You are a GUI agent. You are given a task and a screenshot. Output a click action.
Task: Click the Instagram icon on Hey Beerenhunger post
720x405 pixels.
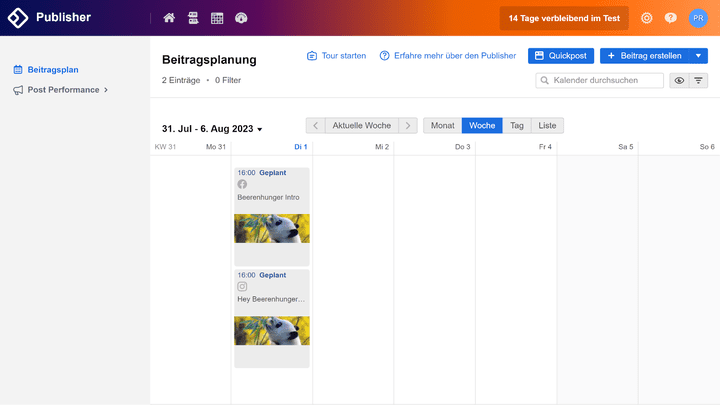point(242,287)
